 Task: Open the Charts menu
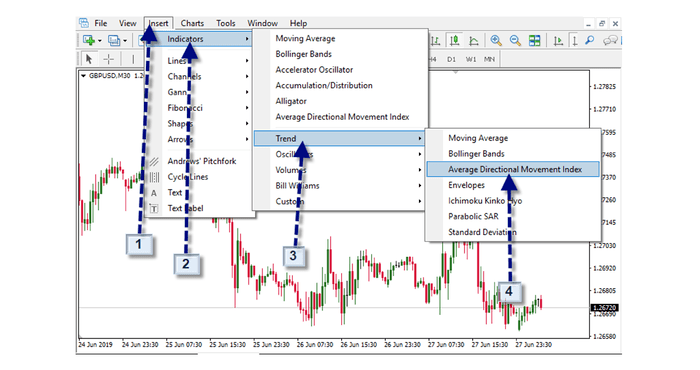pos(192,23)
